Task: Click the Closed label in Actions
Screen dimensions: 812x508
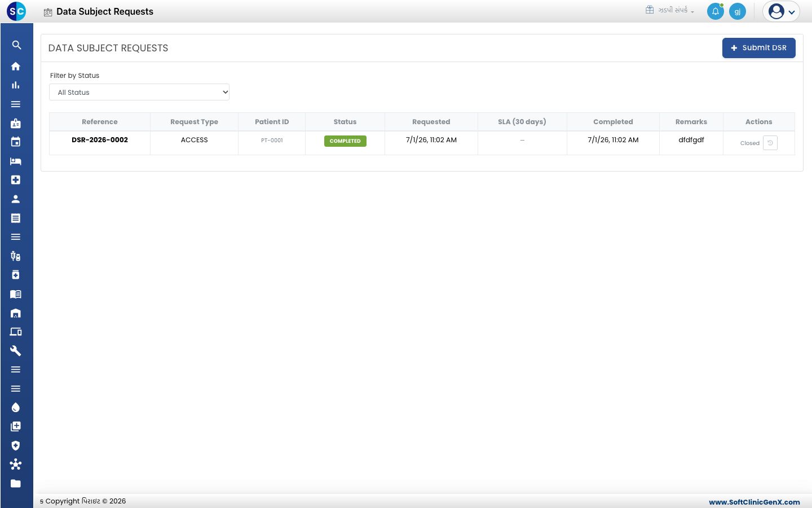Action: click(750, 143)
